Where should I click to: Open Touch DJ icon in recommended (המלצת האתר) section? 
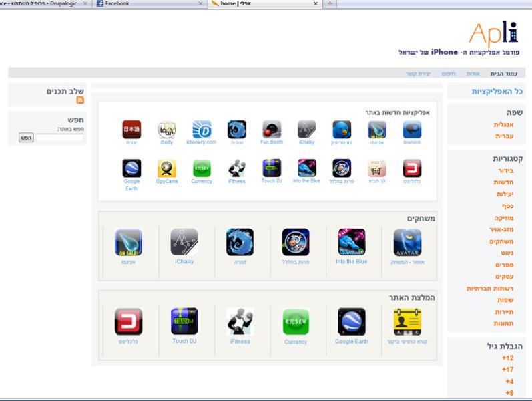(x=184, y=322)
